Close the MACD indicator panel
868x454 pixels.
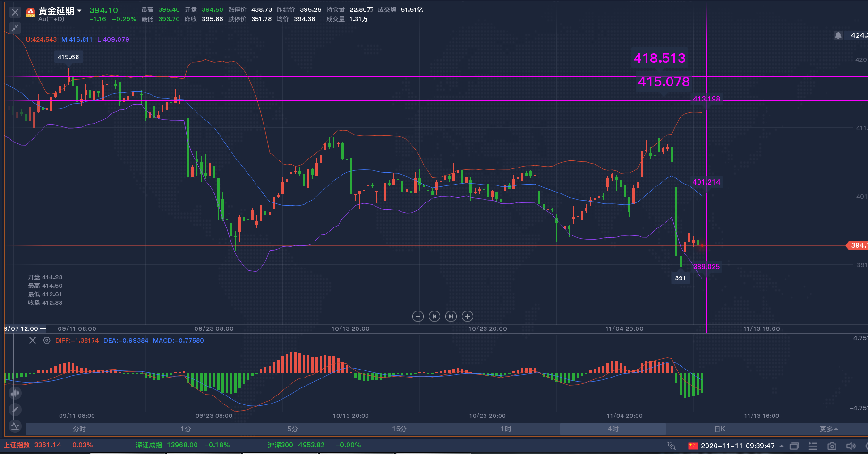coord(33,340)
